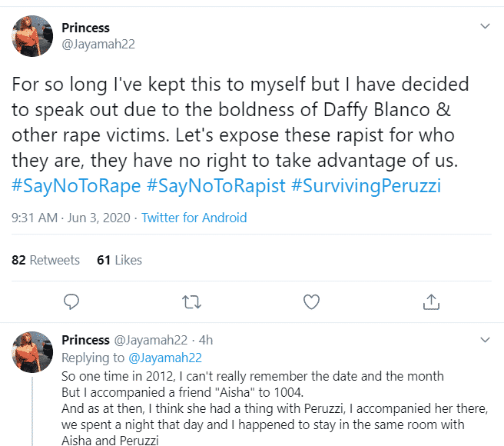
Task: Like the tweet with heart icon
Action: [311, 301]
